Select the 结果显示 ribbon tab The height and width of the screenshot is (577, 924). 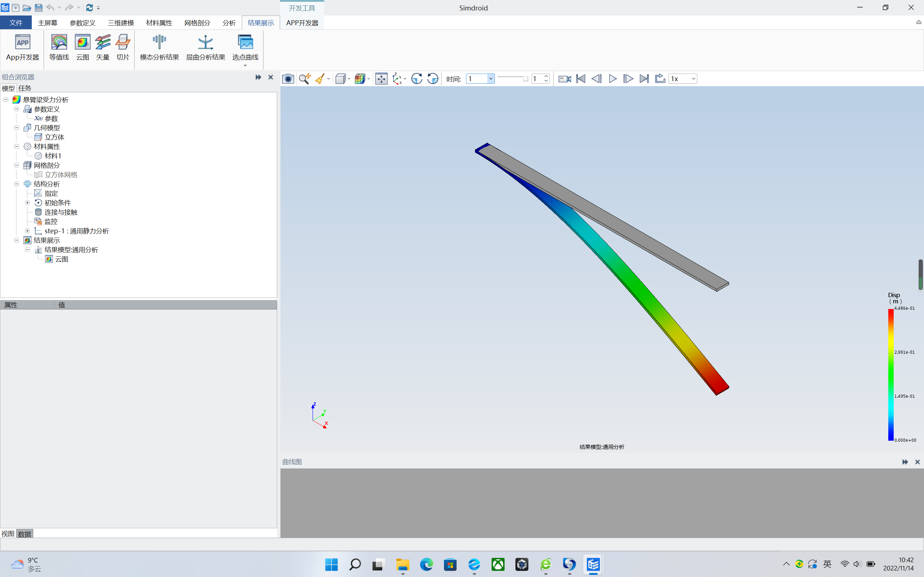pyautogui.click(x=261, y=22)
